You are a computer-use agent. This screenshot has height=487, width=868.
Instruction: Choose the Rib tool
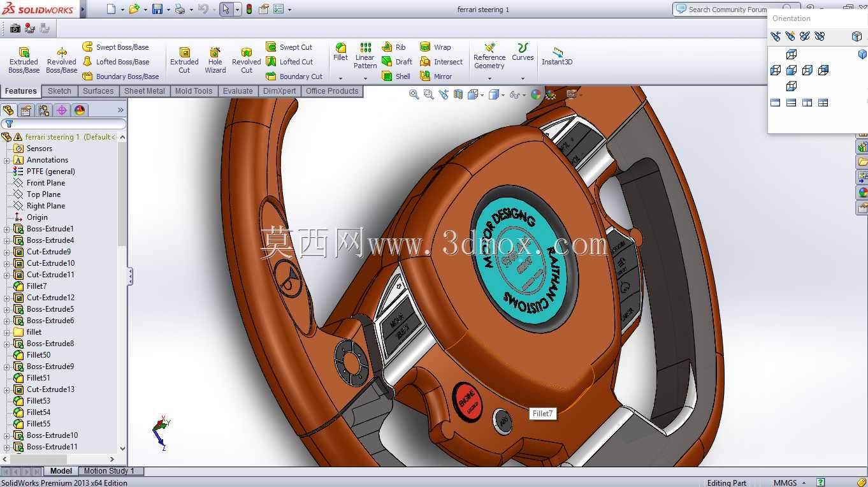(x=394, y=47)
